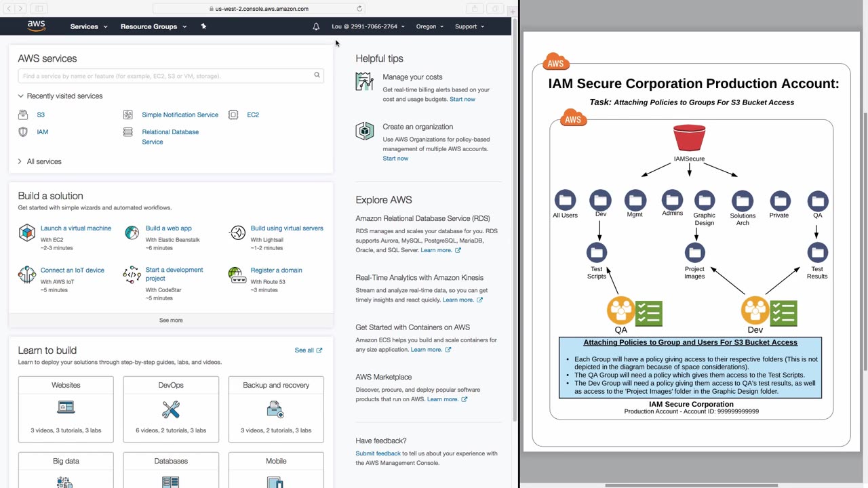Image resolution: width=868 pixels, height=488 pixels.
Task: Click the Build using virtual servers icon
Action: [237, 233]
